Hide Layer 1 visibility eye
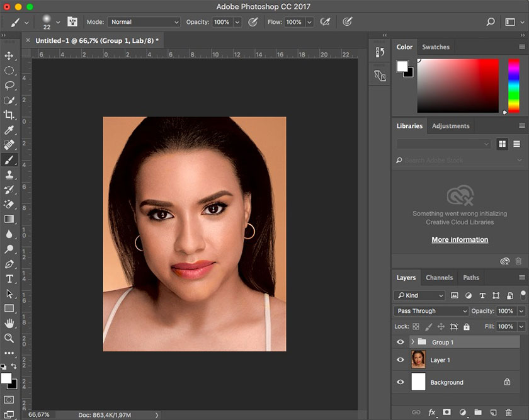 tap(401, 360)
